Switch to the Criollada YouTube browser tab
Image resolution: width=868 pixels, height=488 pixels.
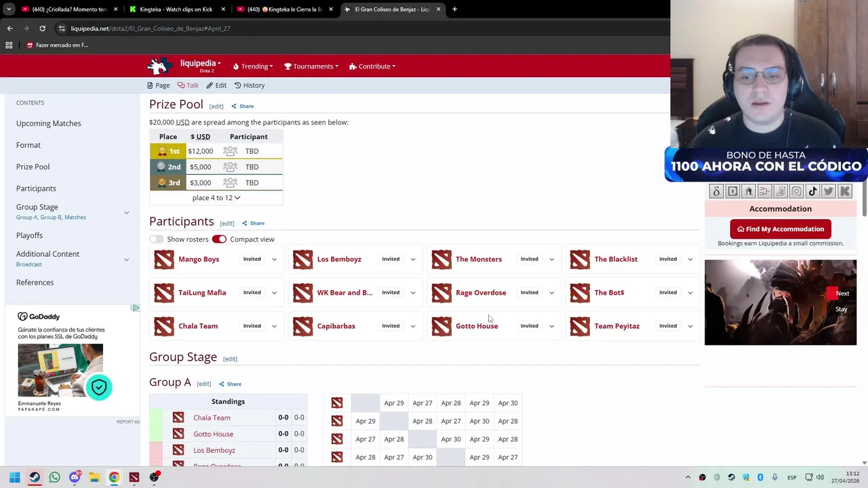70,9
